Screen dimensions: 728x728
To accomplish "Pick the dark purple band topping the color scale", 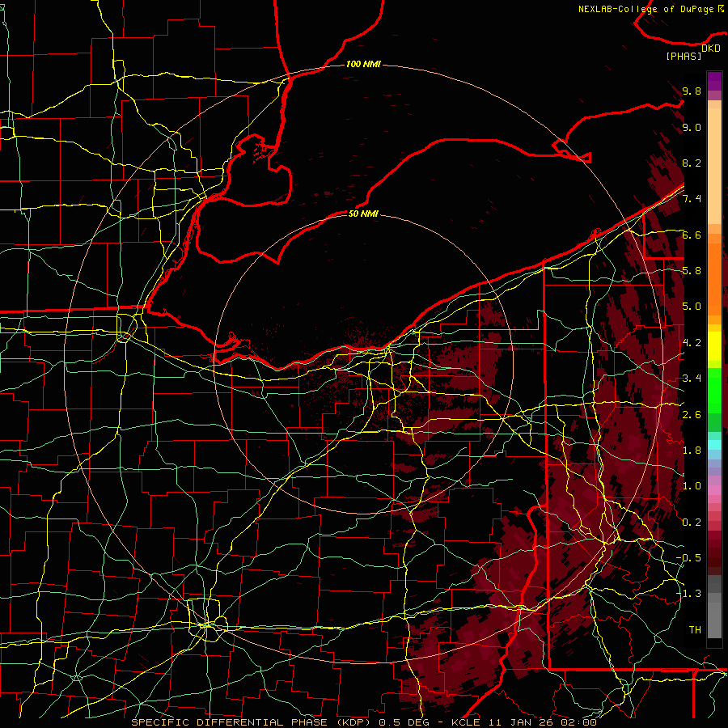I will [714, 81].
